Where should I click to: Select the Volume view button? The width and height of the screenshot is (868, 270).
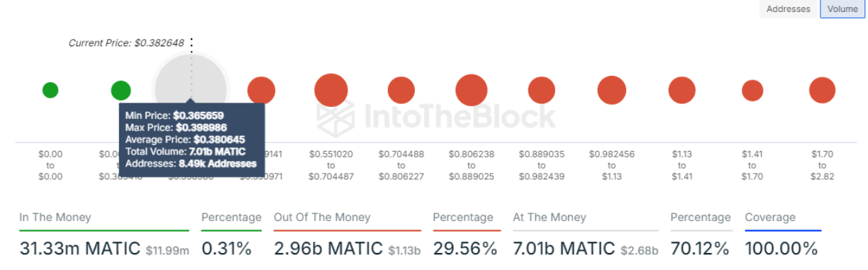(x=842, y=9)
